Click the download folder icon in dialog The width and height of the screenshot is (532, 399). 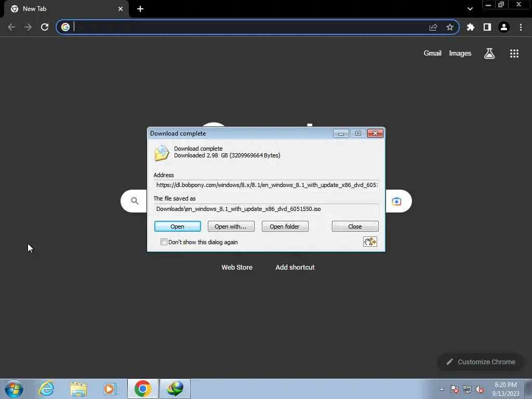click(x=162, y=153)
